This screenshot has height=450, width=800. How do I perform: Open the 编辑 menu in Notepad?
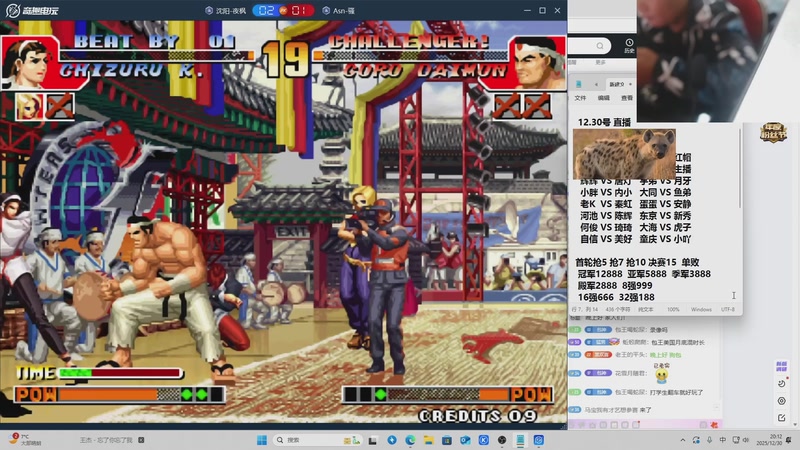604,98
